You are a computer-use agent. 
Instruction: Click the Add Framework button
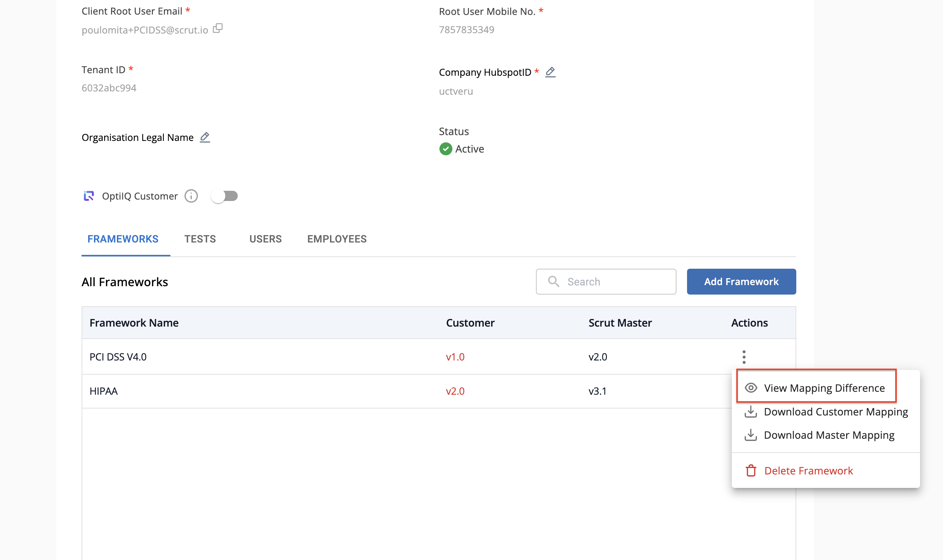741,281
